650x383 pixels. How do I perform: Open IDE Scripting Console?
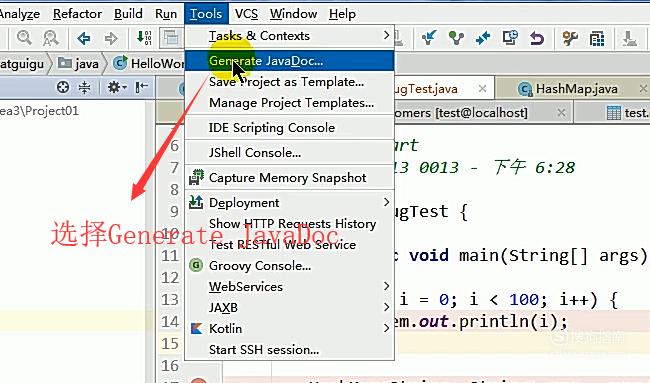click(x=289, y=128)
